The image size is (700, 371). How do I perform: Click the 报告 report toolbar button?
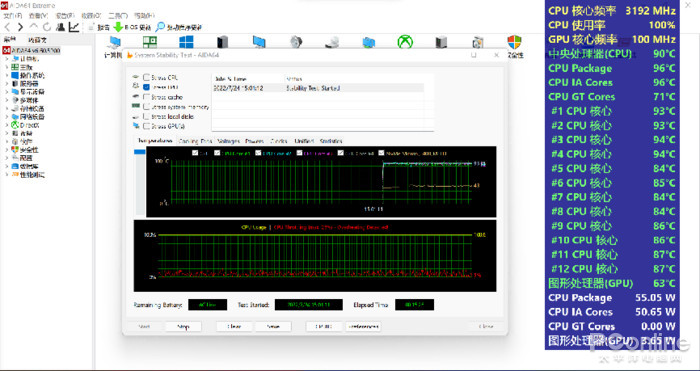(x=99, y=28)
